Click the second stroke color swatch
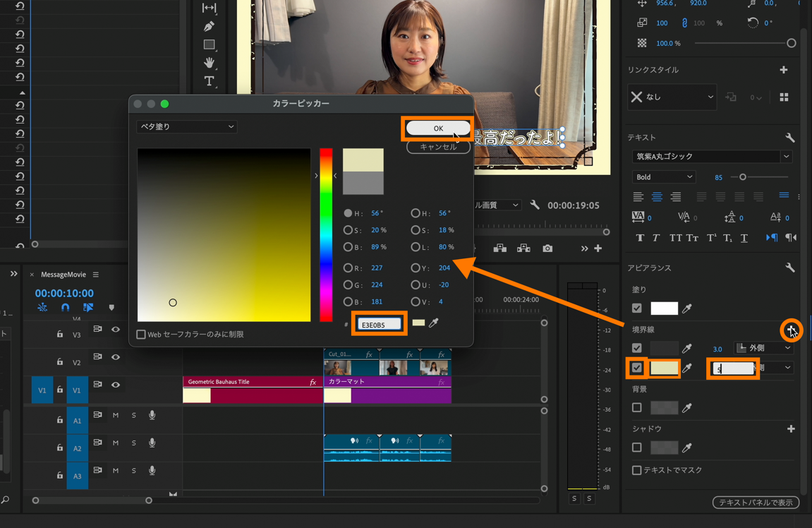Image resolution: width=812 pixels, height=528 pixels. [x=665, y=368]
